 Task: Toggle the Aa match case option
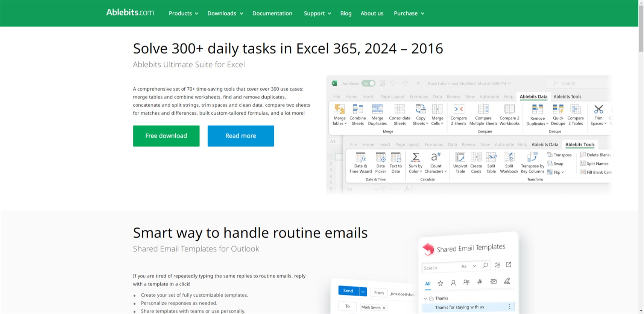(464, 266)
